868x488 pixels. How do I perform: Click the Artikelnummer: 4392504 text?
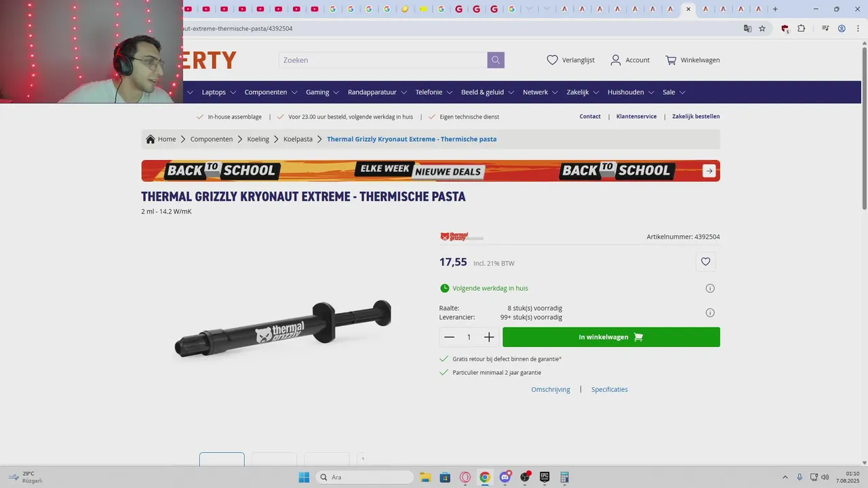[684, 237]
